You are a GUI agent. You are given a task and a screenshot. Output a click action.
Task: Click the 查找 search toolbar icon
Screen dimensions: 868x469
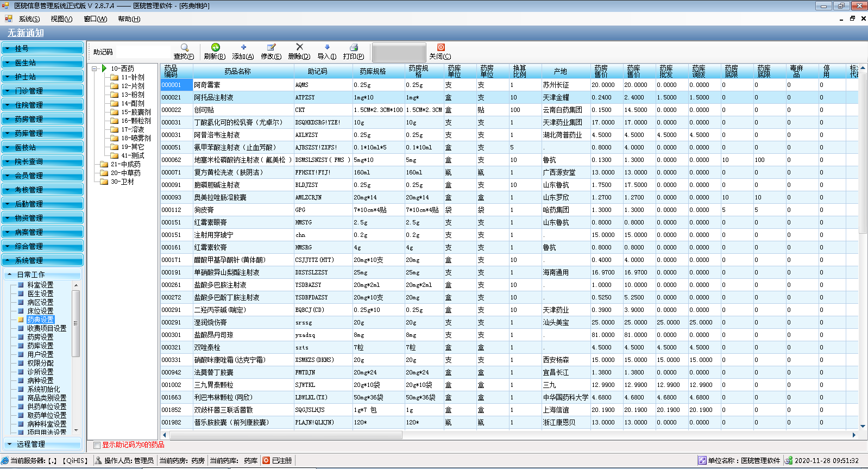click(x=185, y=48)
